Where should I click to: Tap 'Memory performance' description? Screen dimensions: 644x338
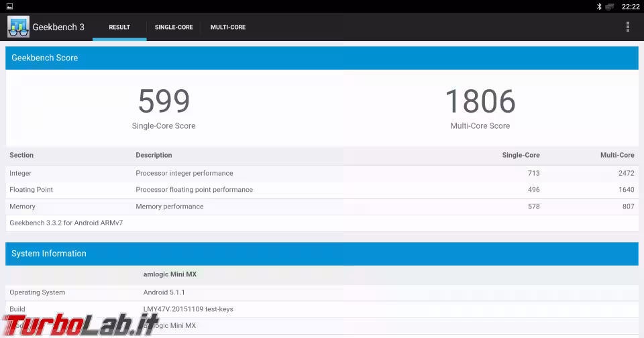pos(170,206)
